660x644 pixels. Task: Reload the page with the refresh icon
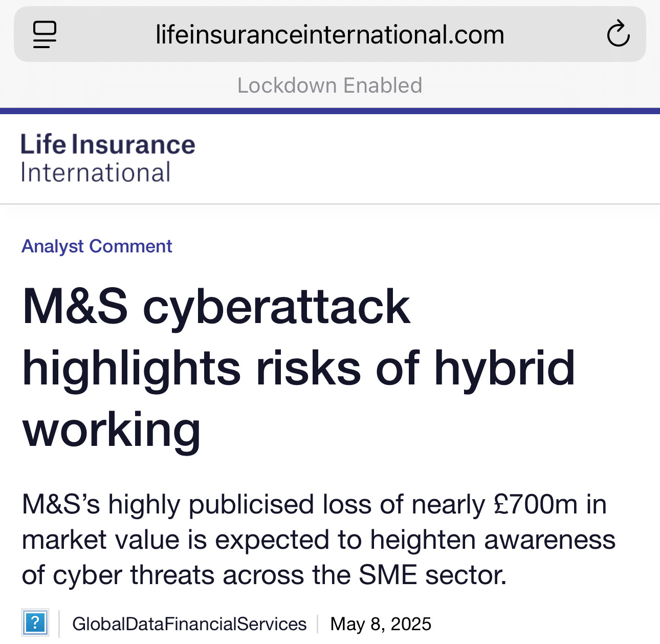point(618,34)
